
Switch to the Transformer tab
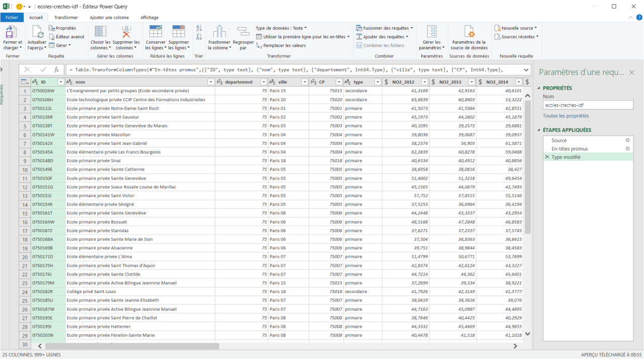click(x=66, y=17)
